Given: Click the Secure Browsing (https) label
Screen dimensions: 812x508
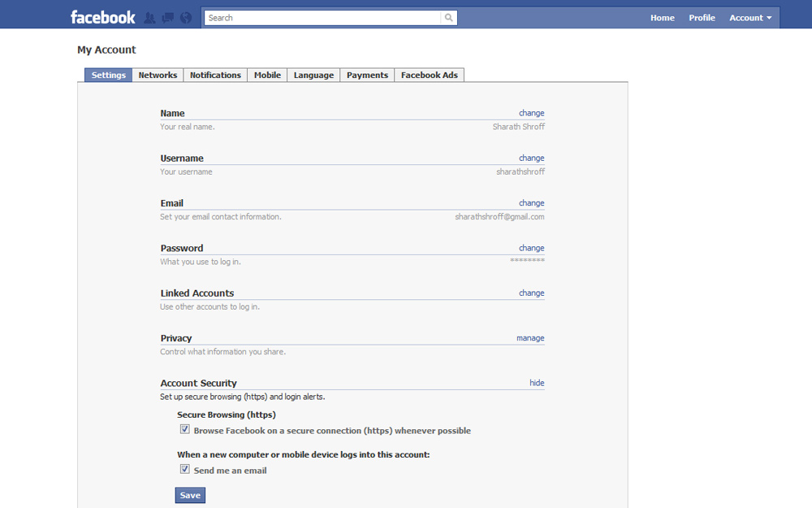Looking at the screenshot, I should point(227,415).
